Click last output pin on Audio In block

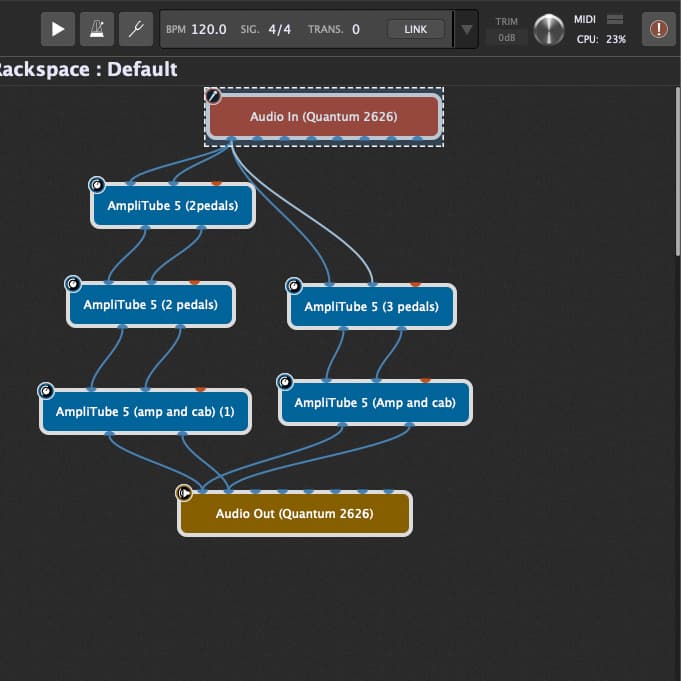click(x=417, y=139)
